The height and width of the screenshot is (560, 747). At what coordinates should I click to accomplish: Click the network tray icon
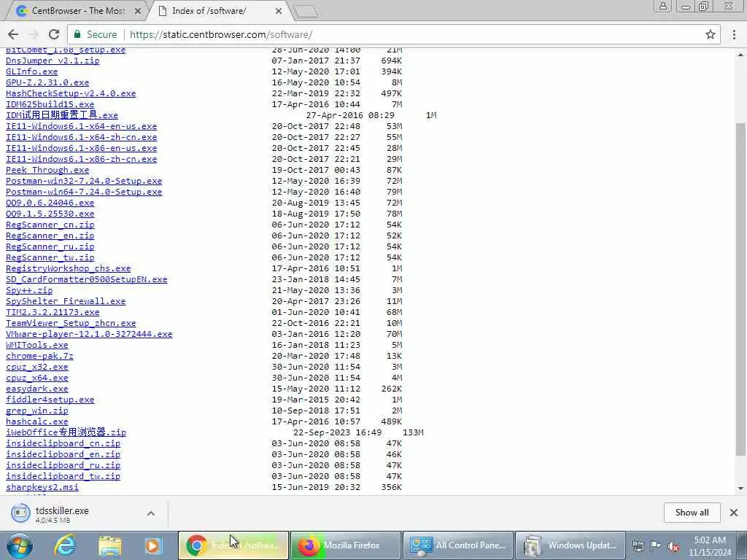pyautogui.click(x=638, y=546)
